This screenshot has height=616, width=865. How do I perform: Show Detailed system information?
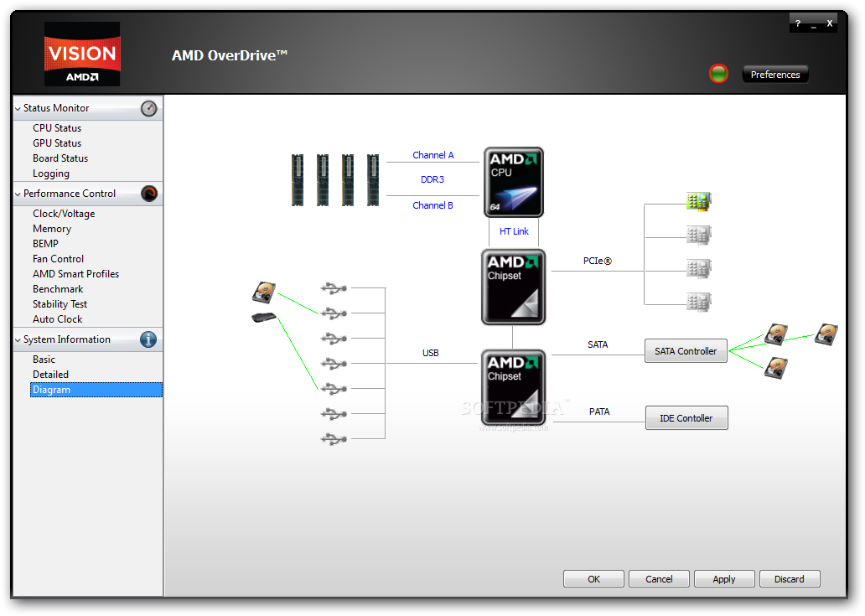coord(50,375)
